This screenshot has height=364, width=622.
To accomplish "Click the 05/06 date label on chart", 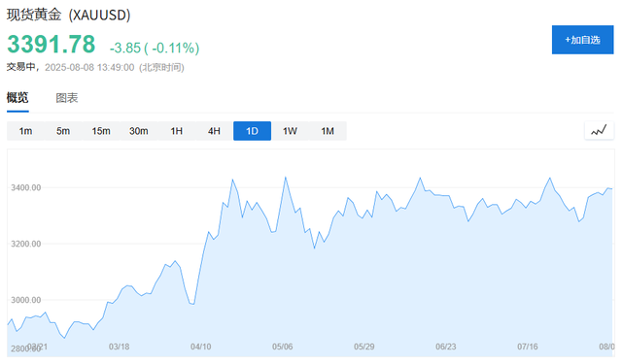I will coord(283,347).
